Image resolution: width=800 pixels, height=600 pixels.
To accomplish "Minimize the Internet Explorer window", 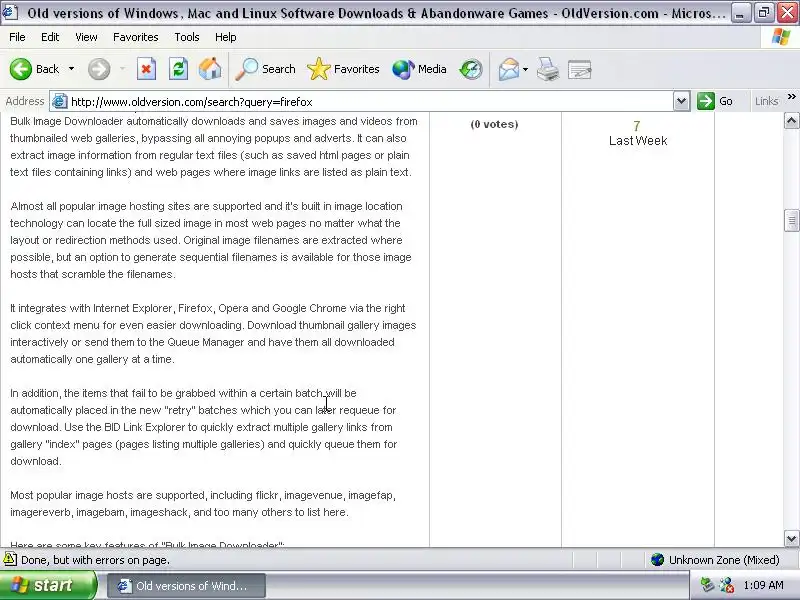I will click(739, 13).
